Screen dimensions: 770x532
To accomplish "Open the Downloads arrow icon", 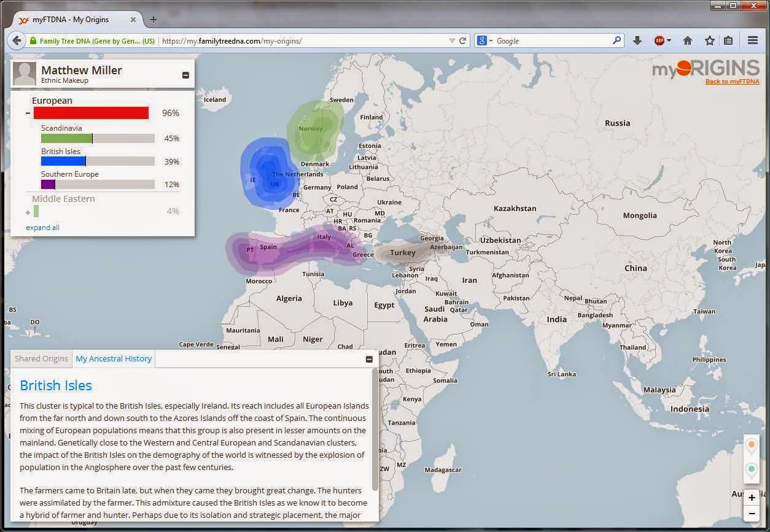I will [637, 40].
